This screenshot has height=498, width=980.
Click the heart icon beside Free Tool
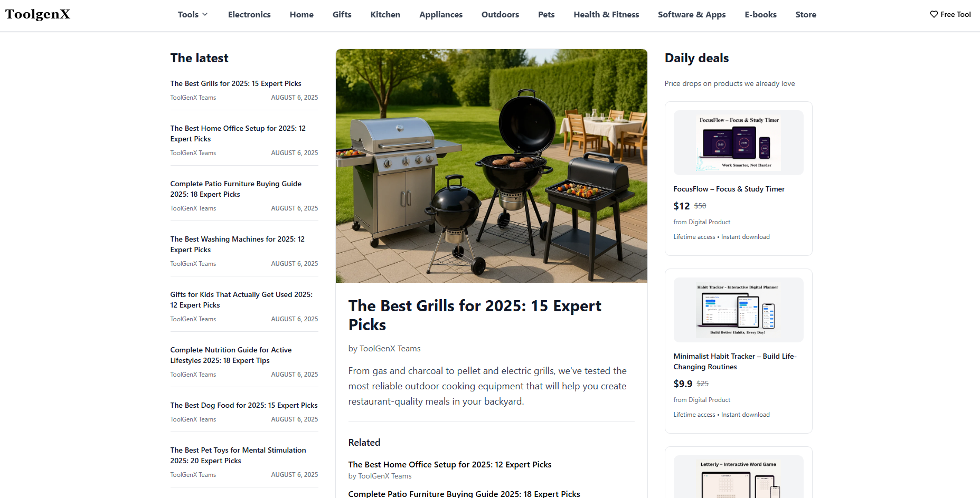pos(934,14)
